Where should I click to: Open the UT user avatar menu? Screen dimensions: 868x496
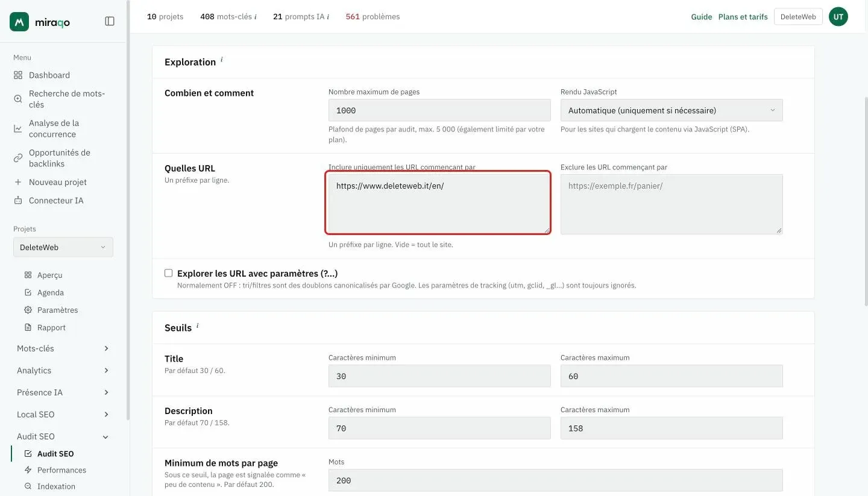[838, 17]
